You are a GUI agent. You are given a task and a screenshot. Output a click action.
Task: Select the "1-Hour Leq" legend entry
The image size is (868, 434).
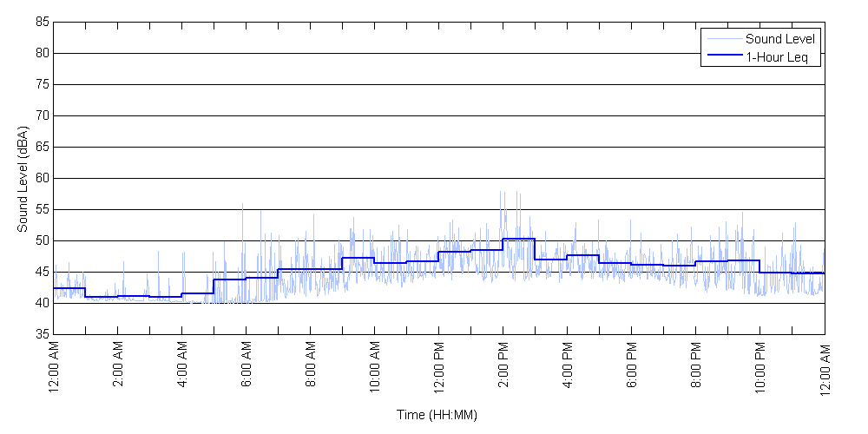[x=778, y=56]
